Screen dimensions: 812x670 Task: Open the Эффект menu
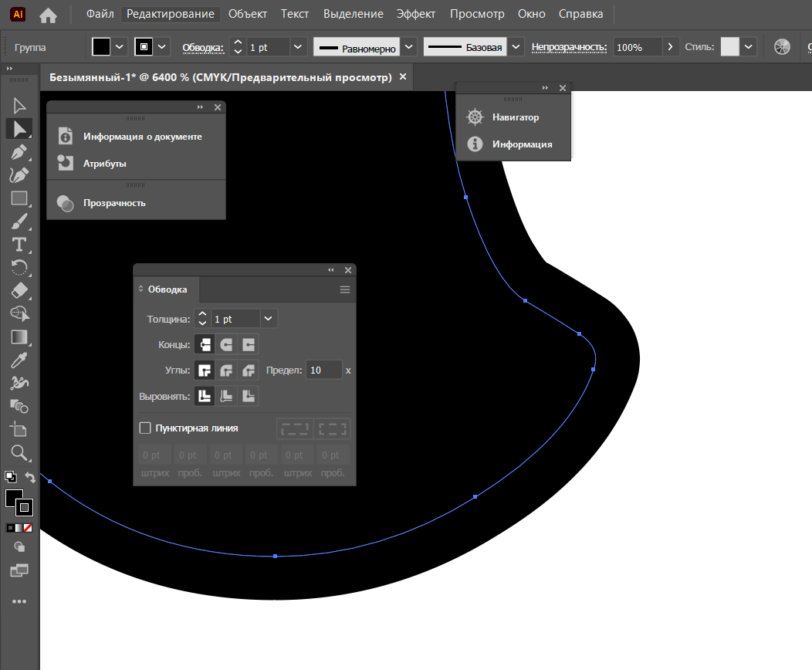coord(416,14)
